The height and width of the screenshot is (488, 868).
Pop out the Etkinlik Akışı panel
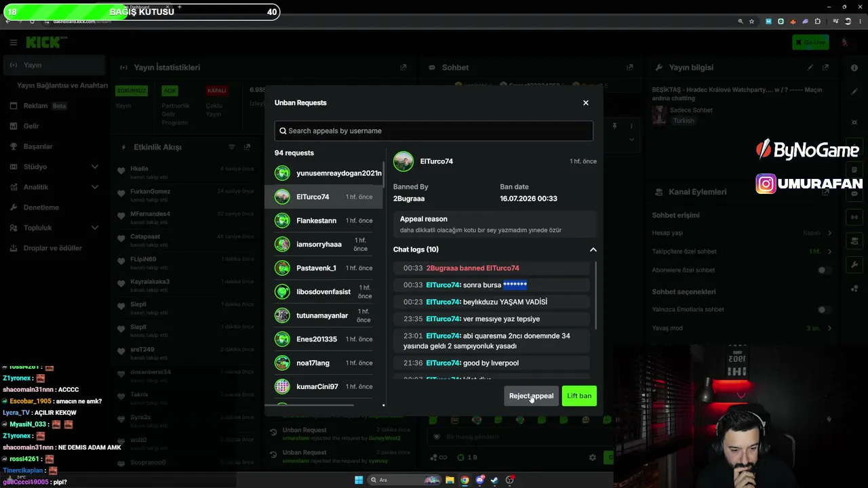click(247, 147)
